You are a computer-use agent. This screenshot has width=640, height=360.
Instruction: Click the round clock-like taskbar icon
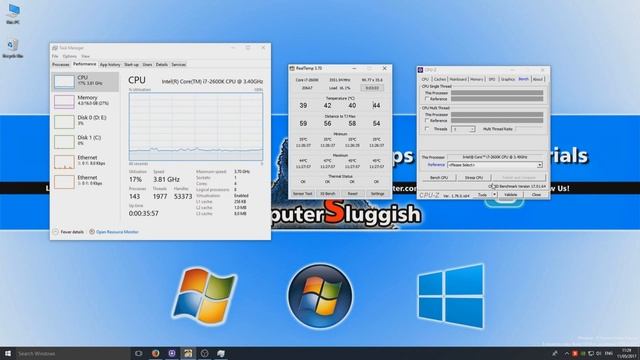coord(204,353)
